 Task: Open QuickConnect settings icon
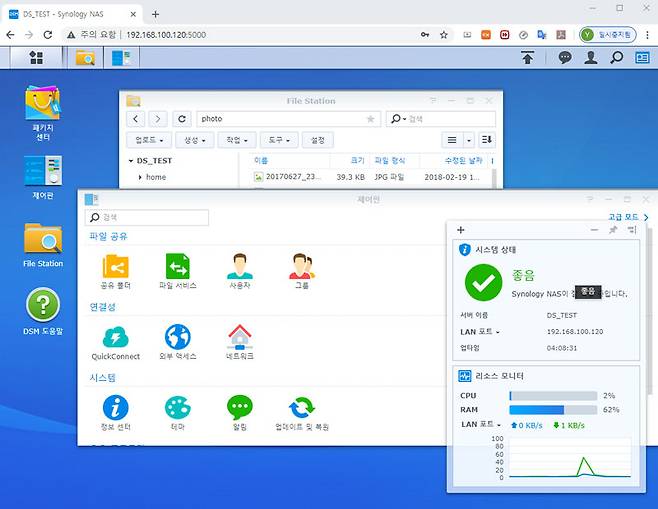tap(115, 337)
